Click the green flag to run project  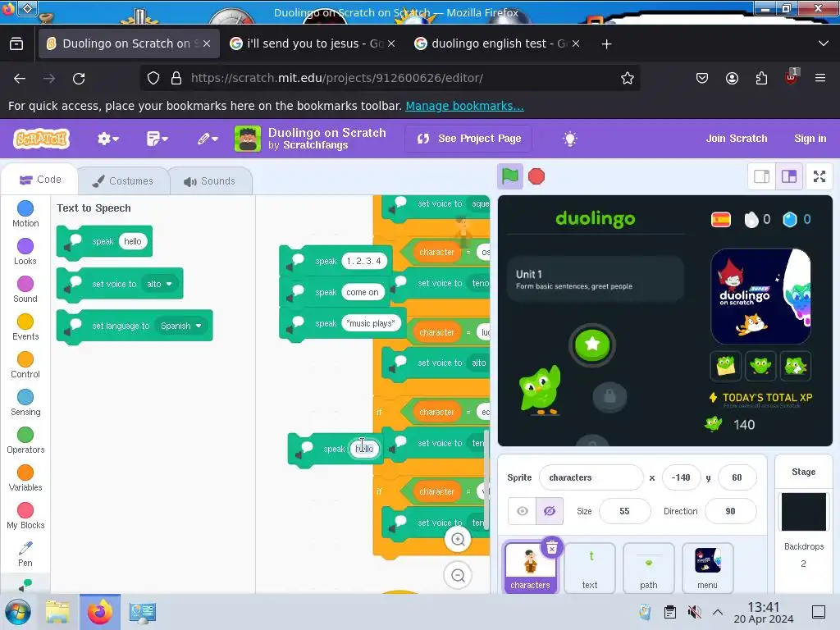[x=509, y=176]
